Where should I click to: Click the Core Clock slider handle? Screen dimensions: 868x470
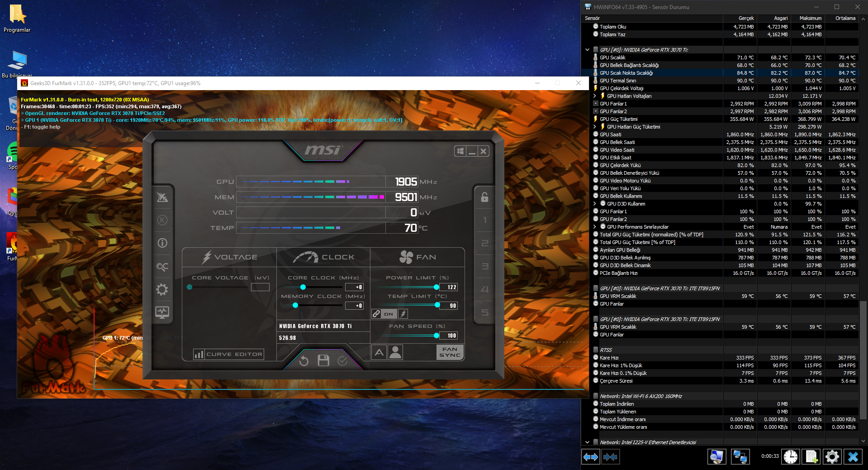303,287
